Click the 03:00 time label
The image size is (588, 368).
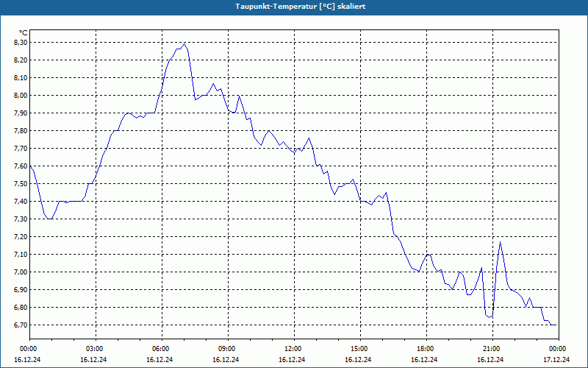[x=96, y=349]
